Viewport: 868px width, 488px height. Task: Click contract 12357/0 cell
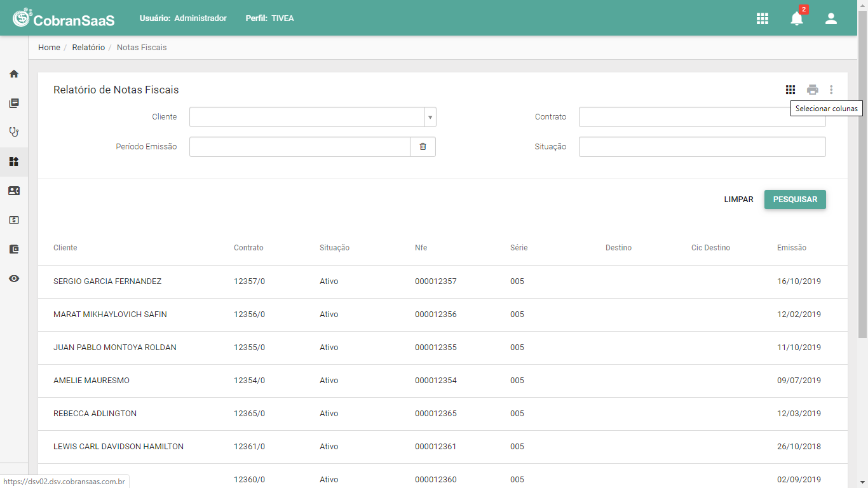click(249, 281)
